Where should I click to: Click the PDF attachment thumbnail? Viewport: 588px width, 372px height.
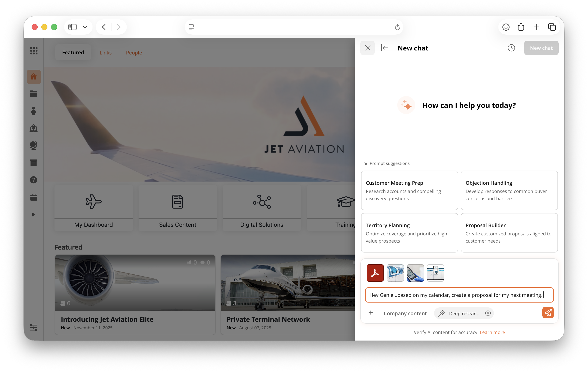(375, 273)
